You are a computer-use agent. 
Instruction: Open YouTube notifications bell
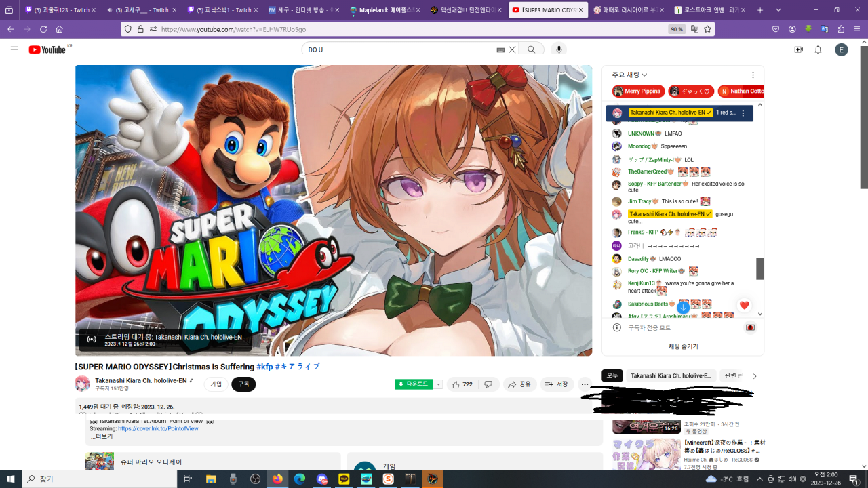(818, 49)
